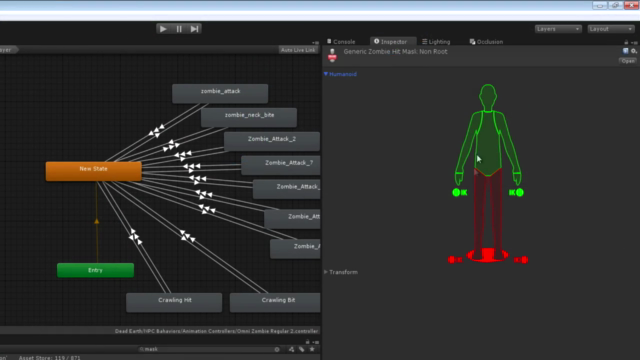Open the Inspector gear settings menu
This screenshot has height=360, width=640.
pos(633,51)
